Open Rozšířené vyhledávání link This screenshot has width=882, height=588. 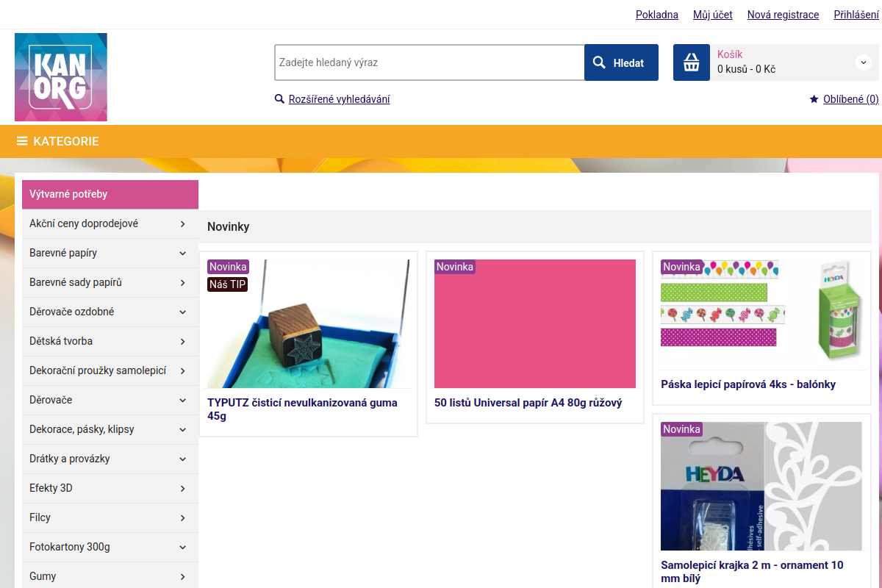340,99
